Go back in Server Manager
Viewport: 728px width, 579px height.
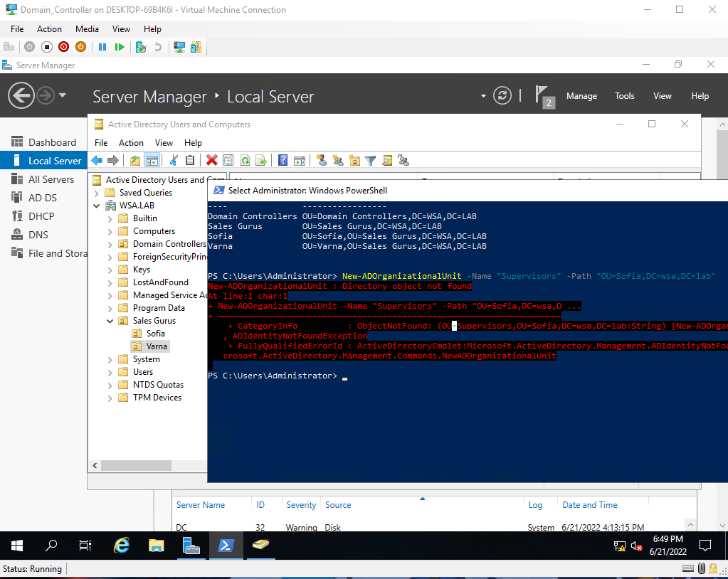click(x=21, y=95)
